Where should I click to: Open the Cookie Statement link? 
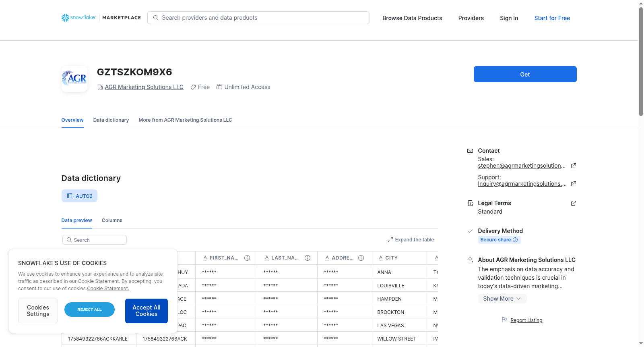tap(108, 289)
